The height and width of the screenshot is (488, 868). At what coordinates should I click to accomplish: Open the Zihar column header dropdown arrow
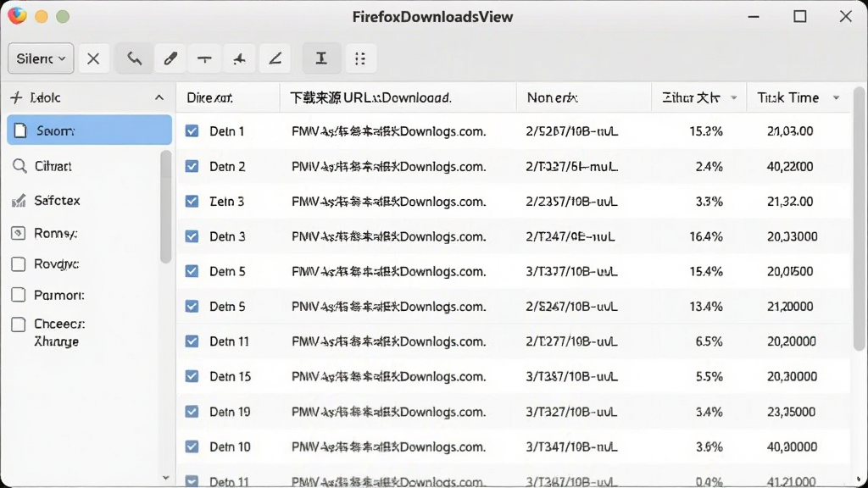(733, 98)
